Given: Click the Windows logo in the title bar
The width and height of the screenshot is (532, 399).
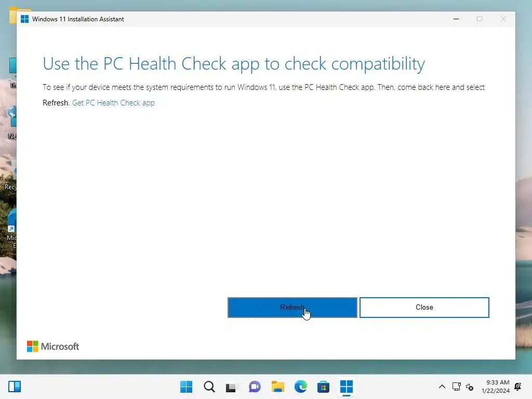Looking at the screenshot, I should 24,19.
